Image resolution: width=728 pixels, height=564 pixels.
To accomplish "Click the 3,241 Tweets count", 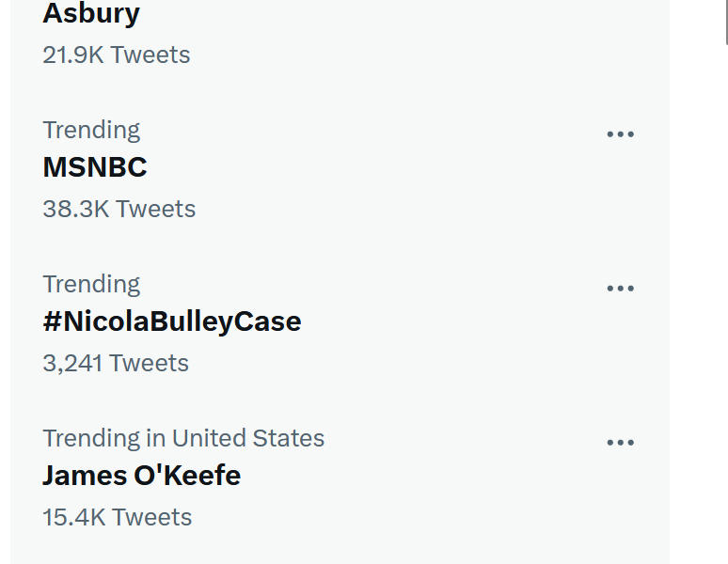I will pos(116,363).
